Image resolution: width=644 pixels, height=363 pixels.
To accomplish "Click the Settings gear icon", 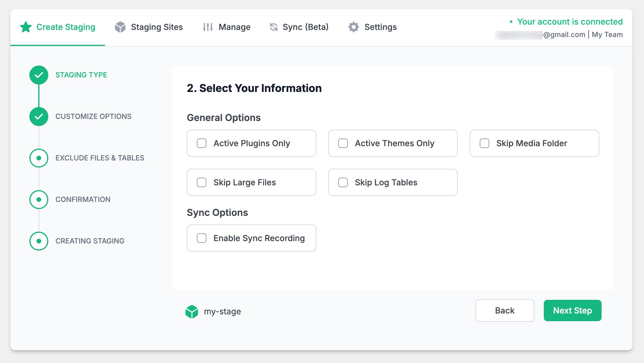I will [353, 27].
